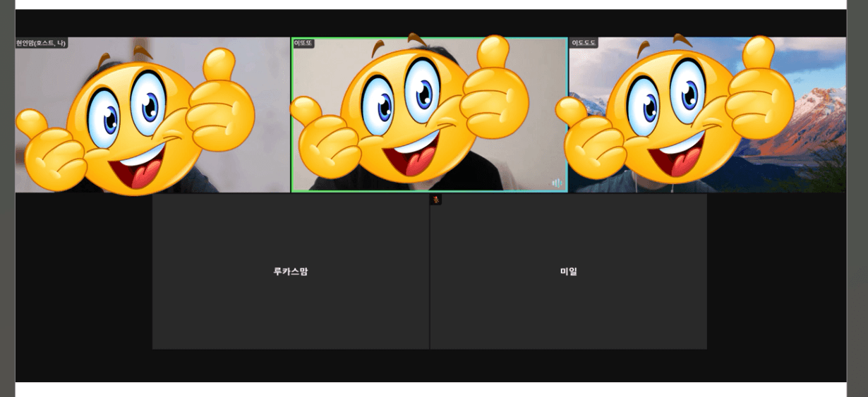The width and height of the screenshot is (868, 397).
Task: Click the thumbs-up emoji covering 이또또's face
Action: (409, 113)
